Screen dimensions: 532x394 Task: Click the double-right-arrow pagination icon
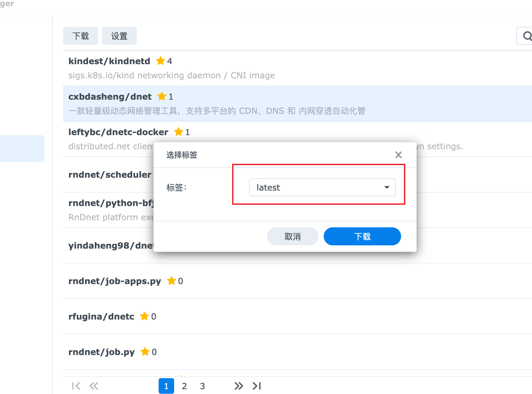pos(239,386)
